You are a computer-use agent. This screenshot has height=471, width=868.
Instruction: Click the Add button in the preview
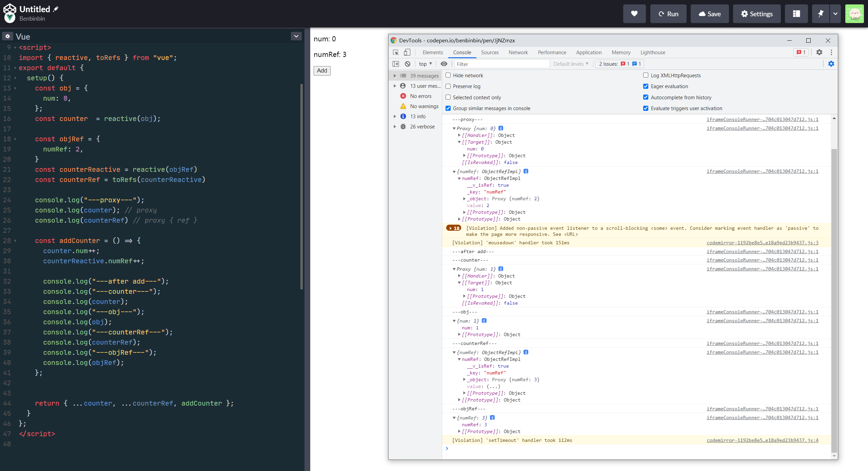322,70
